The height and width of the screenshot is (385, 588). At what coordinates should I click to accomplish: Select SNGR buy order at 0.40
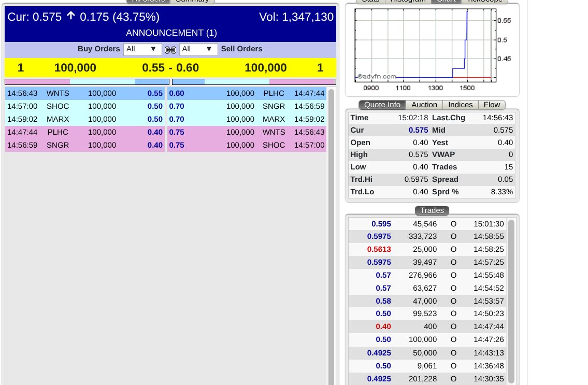[85, 145]
